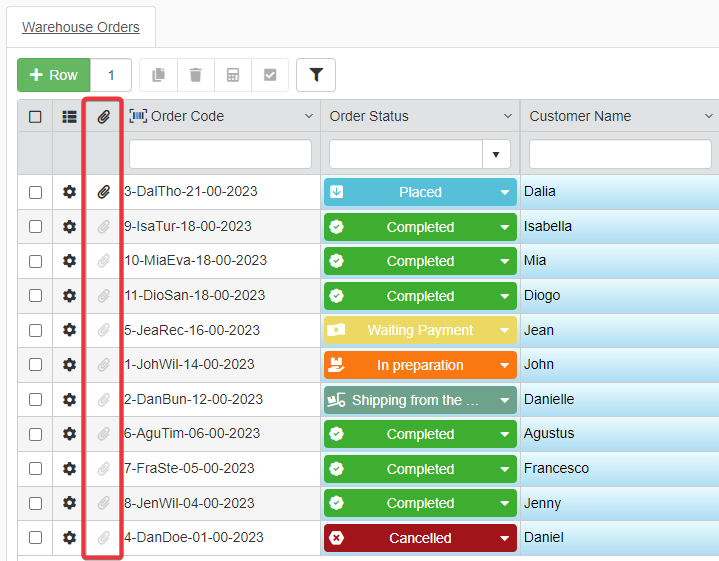Click paperclip icon for order 4-DanDoe-01-00-2023

point(103,538)
